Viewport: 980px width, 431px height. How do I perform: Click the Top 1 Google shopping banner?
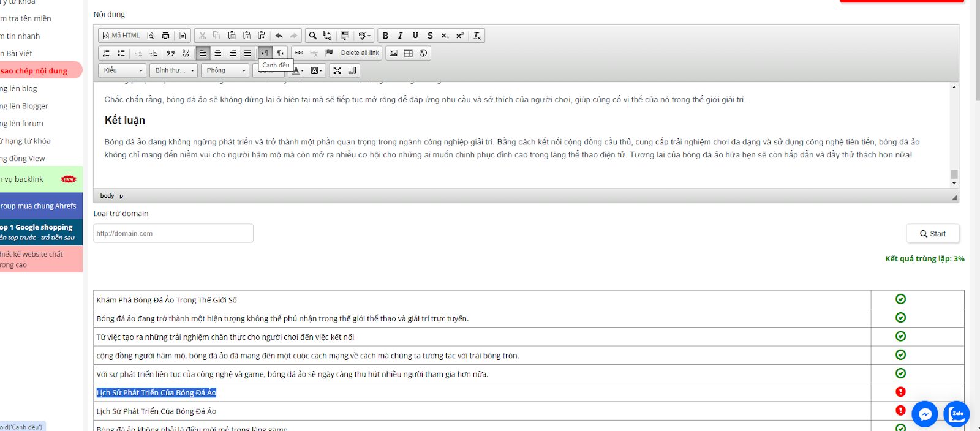[41, 232]
